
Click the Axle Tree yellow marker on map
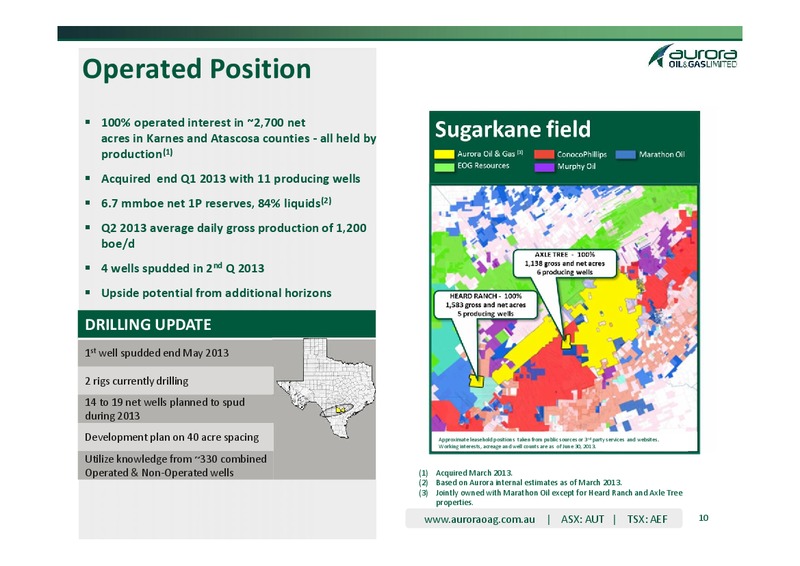coord(566,343)
